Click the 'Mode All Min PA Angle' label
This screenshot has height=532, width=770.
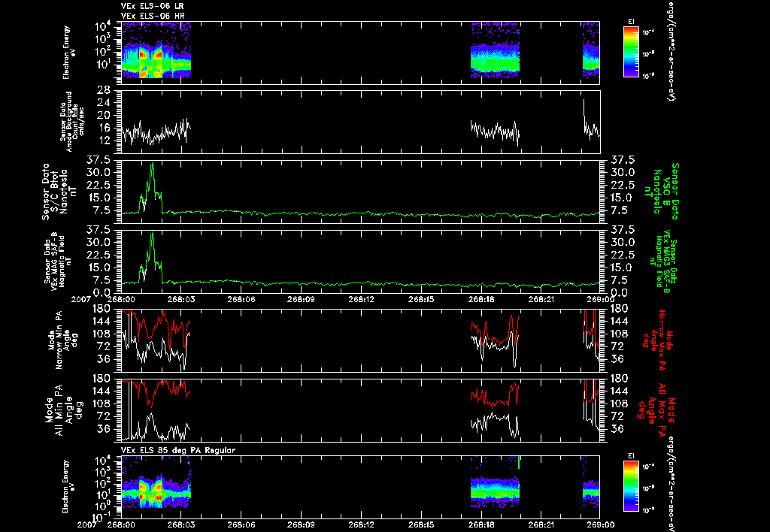coord(59,410)
